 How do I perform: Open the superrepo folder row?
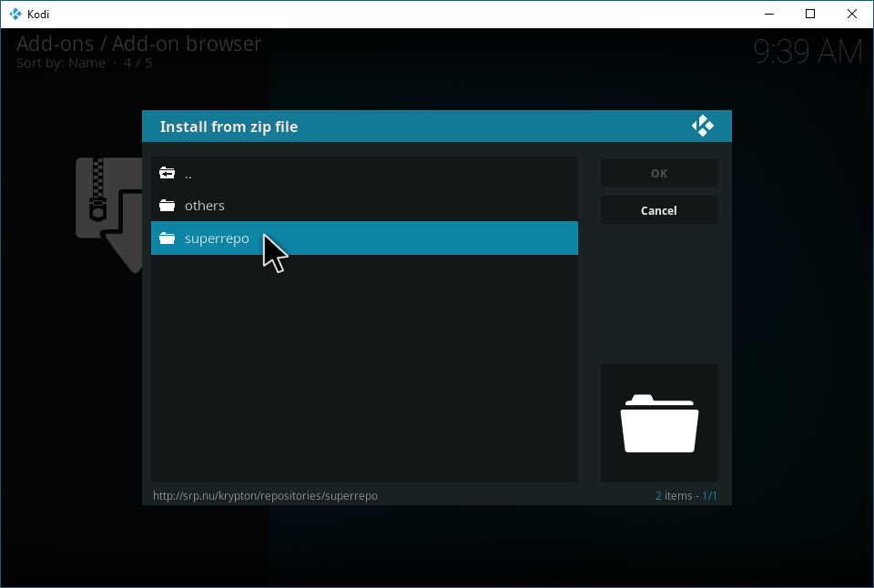pos(364,238)
